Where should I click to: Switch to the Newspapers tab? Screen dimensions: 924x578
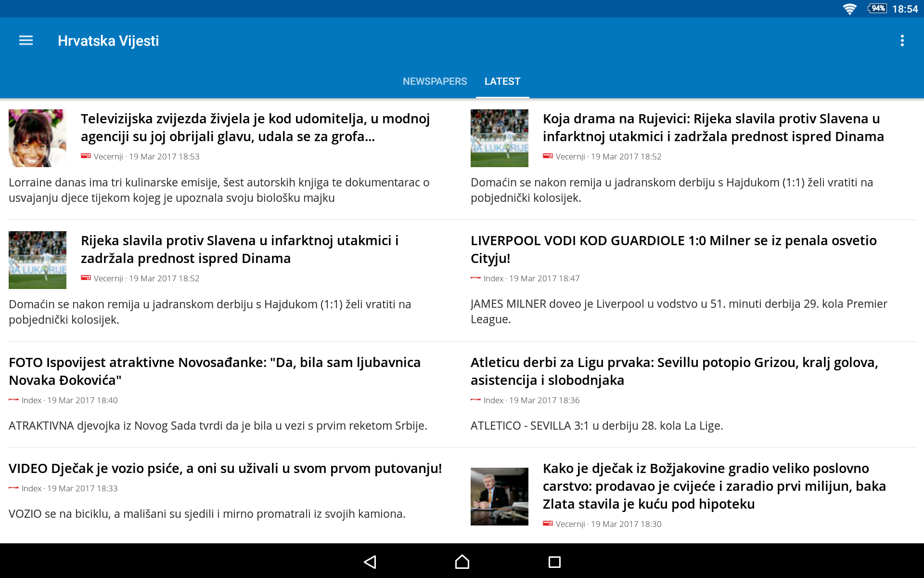pyautogui.click(x=435, y=81)
